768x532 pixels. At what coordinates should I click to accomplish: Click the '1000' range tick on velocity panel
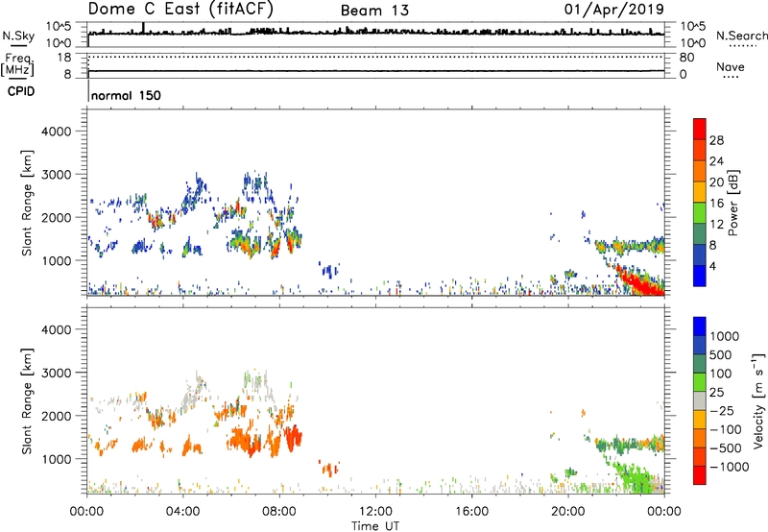tap(56, 459)
